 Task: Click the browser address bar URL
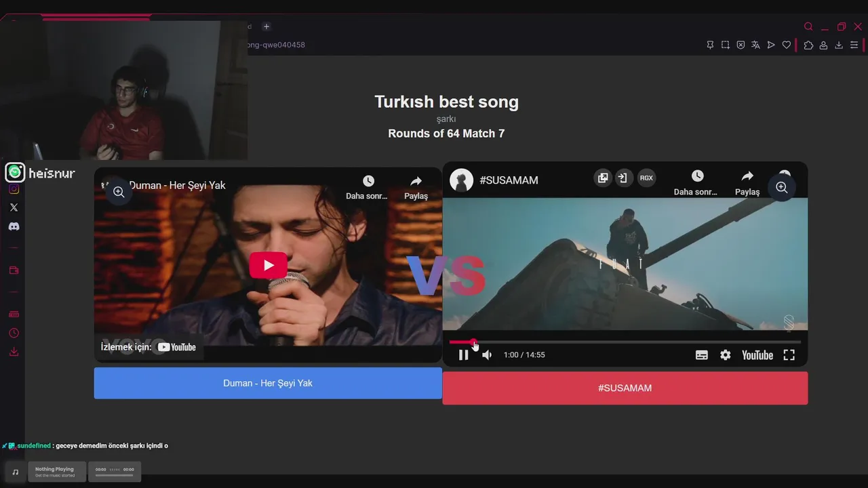coord(277,45)
